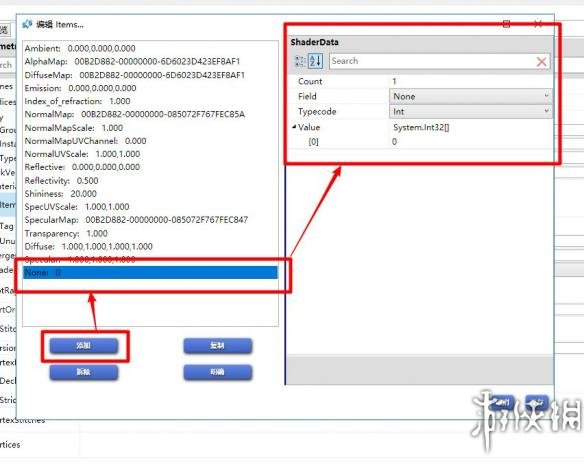Click the 删除 (Delete) button
This screenshot has height=464, width=584.
pos(83,372)
